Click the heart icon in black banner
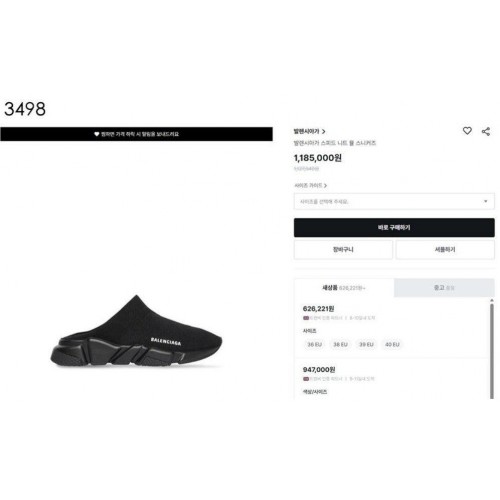Image resolution: width=500 pixels, height=500 pixels. [97, 134]
